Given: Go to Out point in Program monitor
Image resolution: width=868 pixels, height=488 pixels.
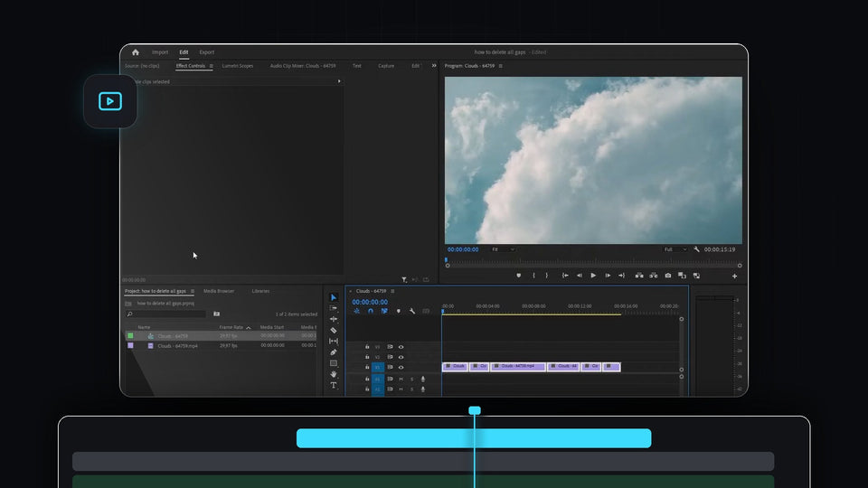Looking at the screenshot, I should pos(622,276).
